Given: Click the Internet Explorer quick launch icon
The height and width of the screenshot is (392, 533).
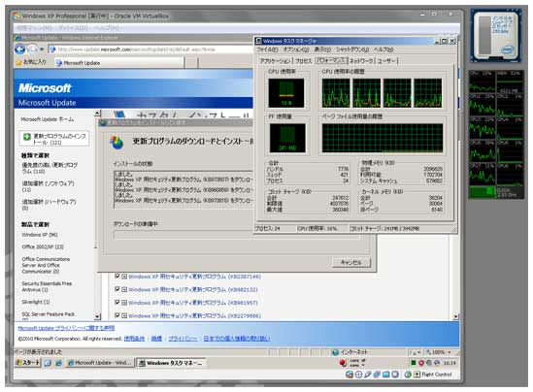Looking at the screenshot, I should tap(58, 363).
